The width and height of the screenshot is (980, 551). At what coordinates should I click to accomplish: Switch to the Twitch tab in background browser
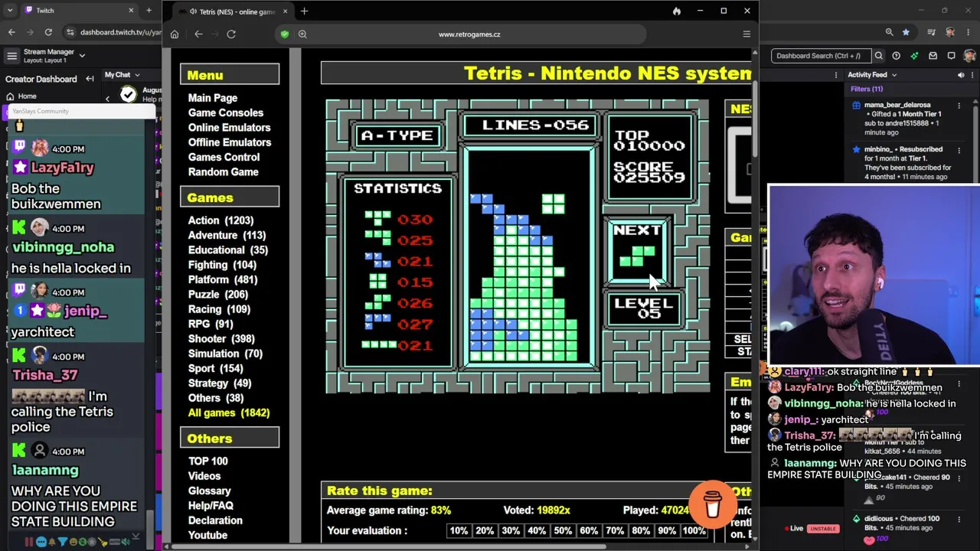click(x=77, y=11)
